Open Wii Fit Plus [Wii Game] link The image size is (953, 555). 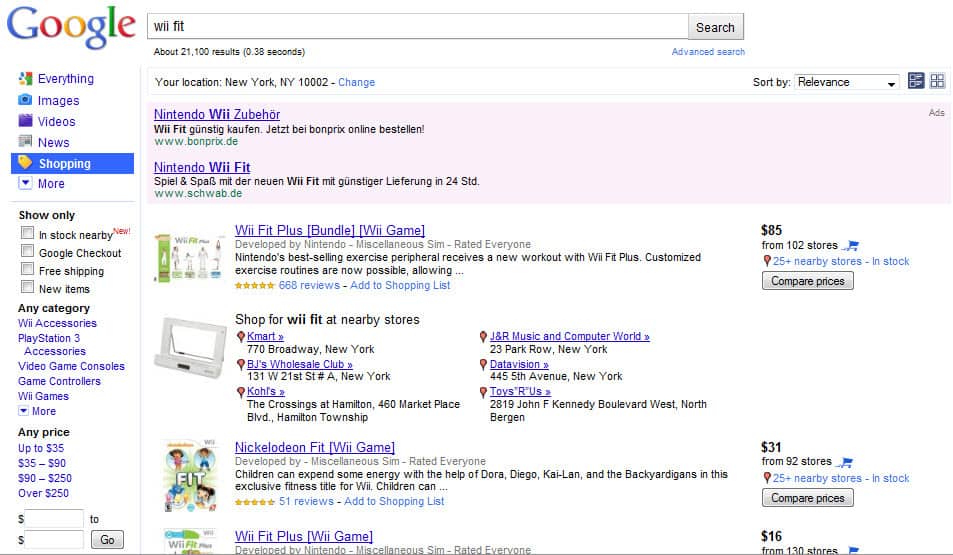(x=304, y=536)
